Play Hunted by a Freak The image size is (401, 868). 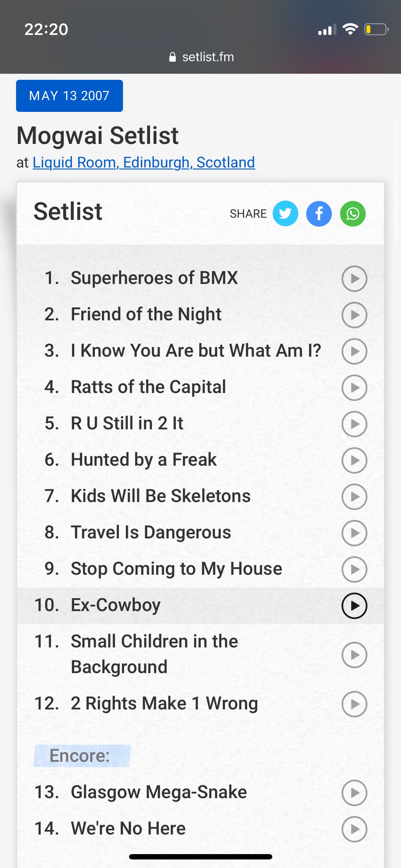click(354, 460)
